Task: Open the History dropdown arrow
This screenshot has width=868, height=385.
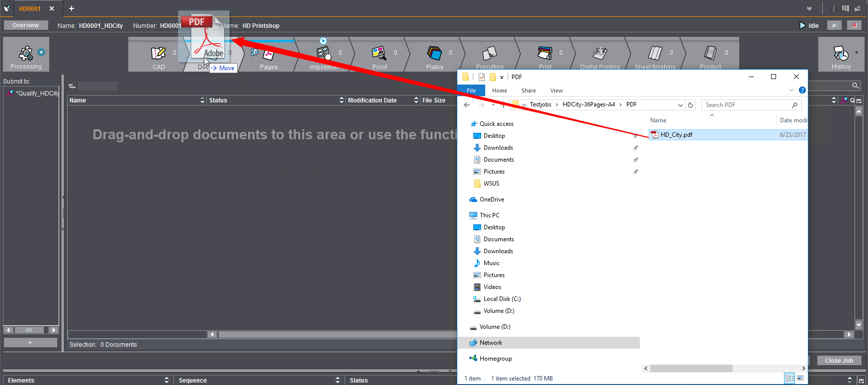Action: [856, 52]
